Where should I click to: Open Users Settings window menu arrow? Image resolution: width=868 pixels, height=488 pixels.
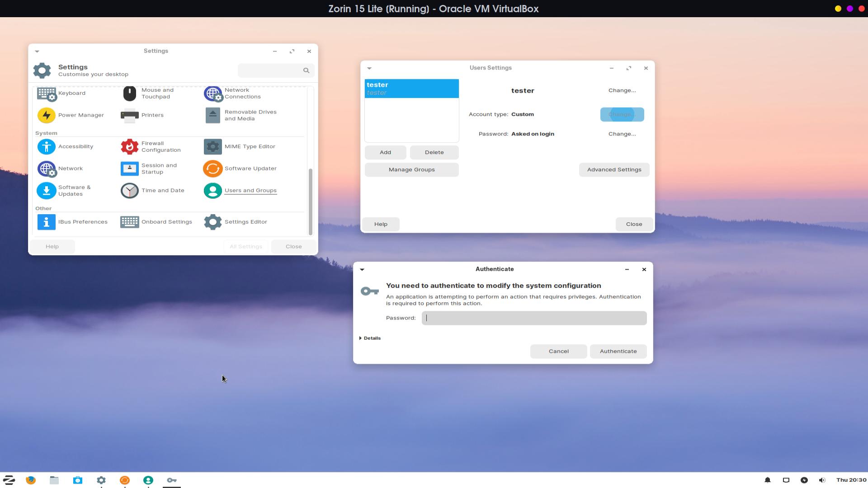pos(369,68)
